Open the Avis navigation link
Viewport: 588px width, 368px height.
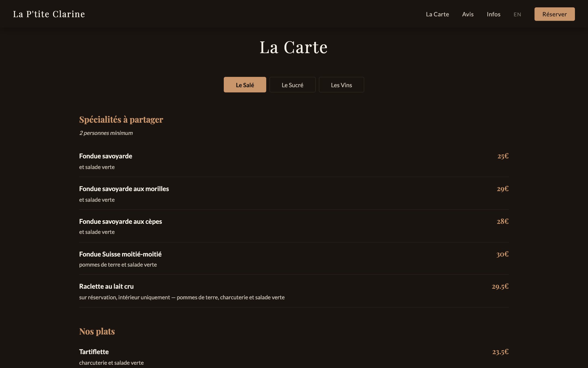[x=468, y=14]
